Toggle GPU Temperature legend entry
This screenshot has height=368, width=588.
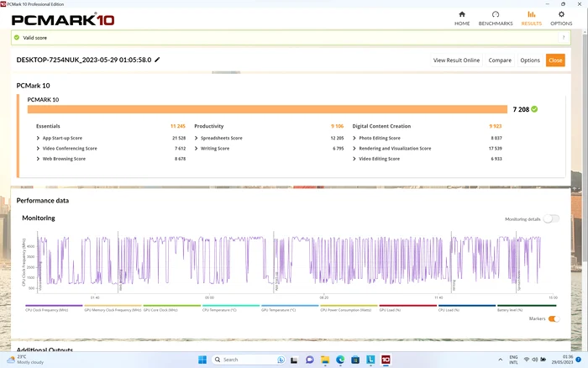[290, 308]
